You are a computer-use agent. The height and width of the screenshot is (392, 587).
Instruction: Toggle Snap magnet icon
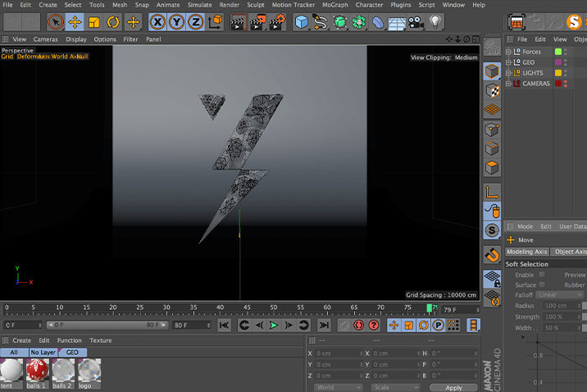[492, 255]
